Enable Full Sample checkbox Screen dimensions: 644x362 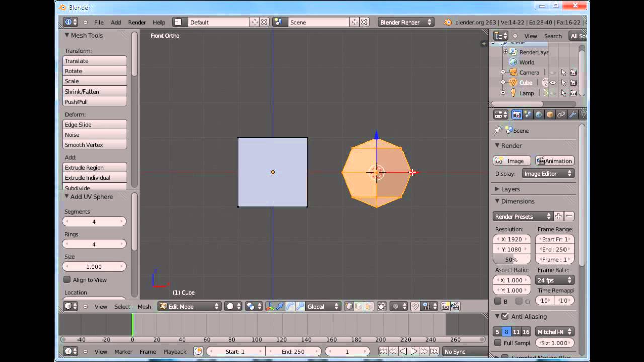[498, 343]
